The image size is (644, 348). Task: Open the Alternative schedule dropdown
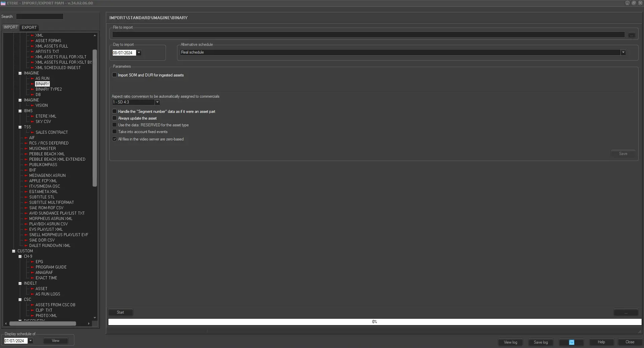[623, 52]
